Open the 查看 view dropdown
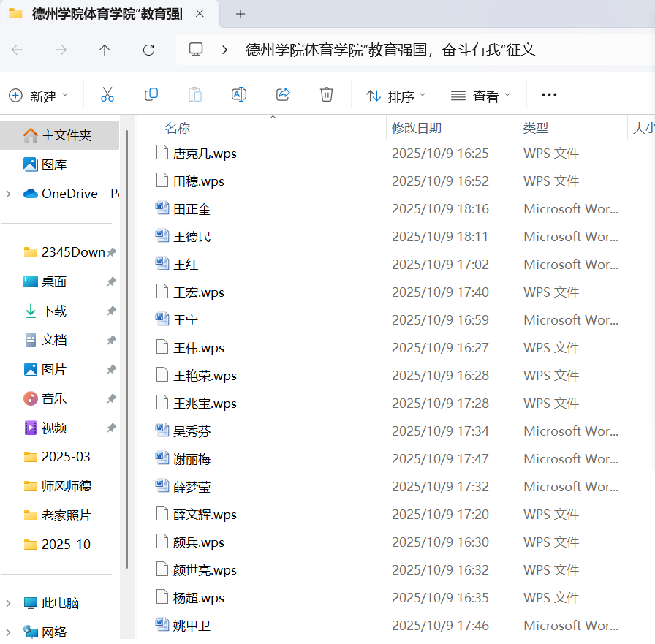 click(x=480, y=96)
